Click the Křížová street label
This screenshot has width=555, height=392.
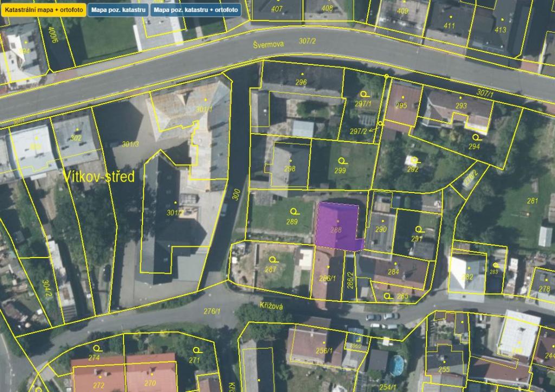pyautogui.click(x=272, y=306)
